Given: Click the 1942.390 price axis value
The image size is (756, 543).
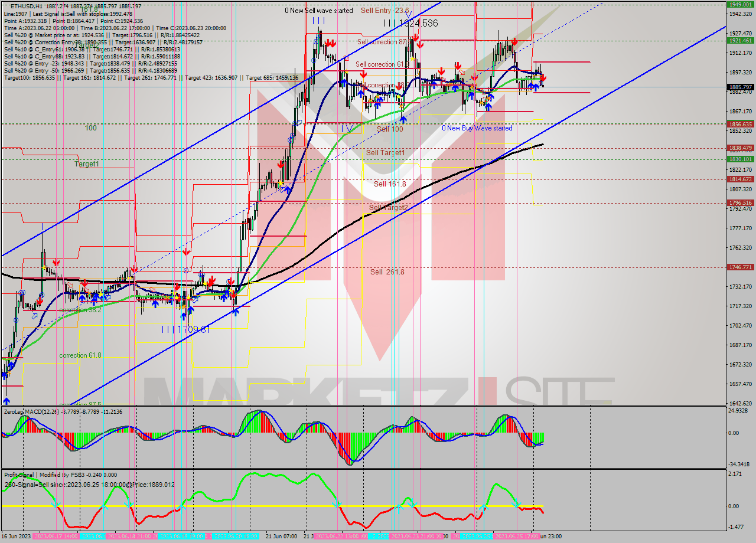Looking at the screenshot, I should coord(739,14).
